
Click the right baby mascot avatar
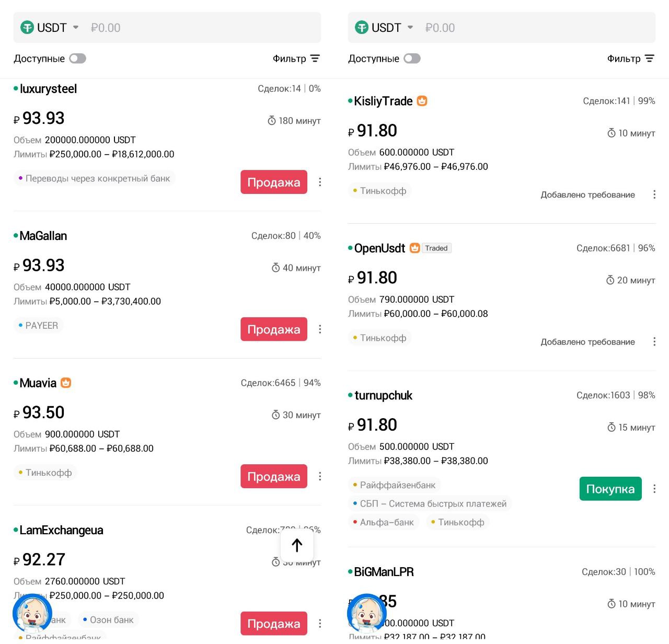tap(367, 613)
